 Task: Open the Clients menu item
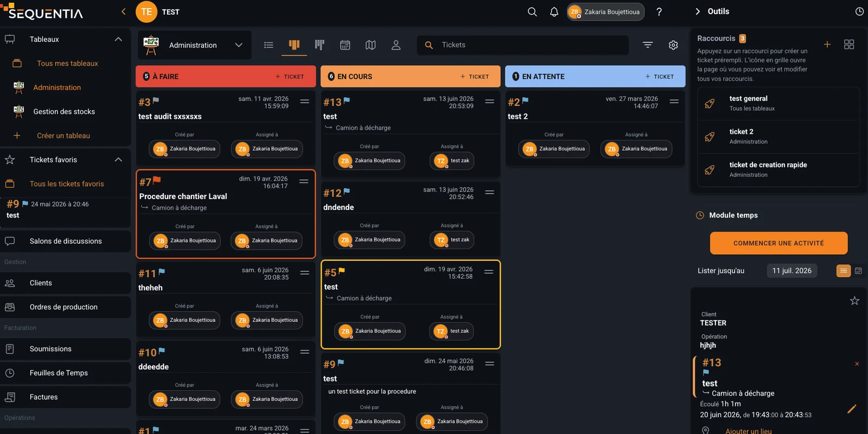coord(65,283)
